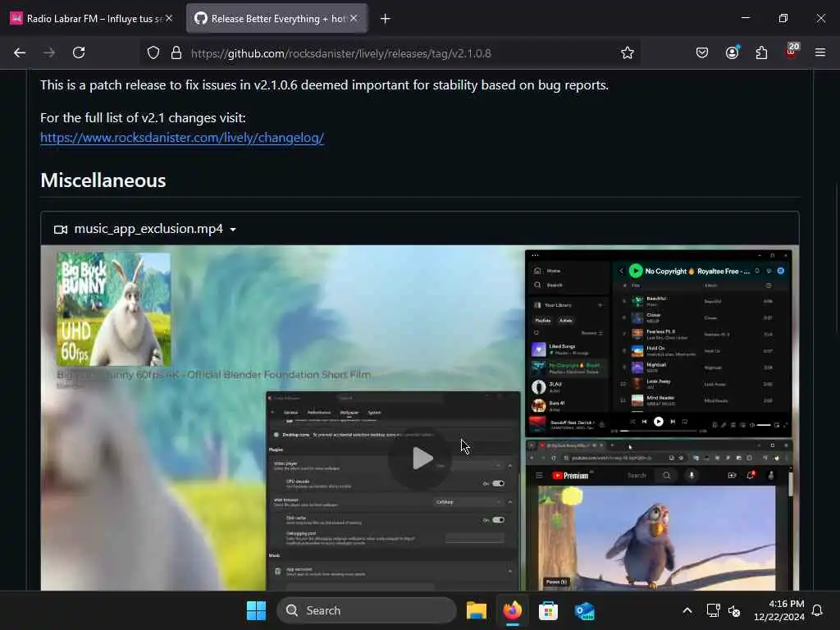
Task: Open the Firefox account icon
Action: point(732,52)
